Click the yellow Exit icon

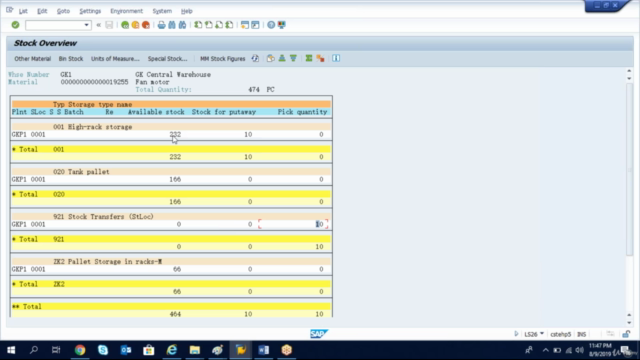click(135, 25)
